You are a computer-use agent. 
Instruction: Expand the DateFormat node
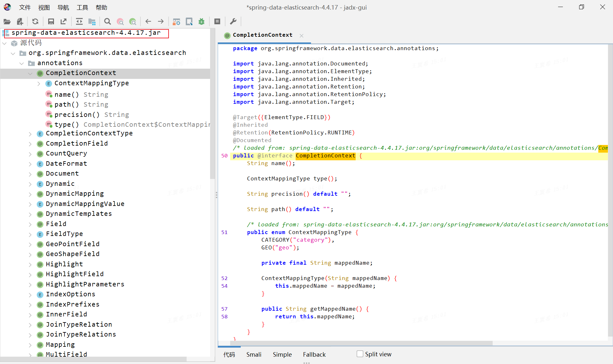tap(30, 164)
